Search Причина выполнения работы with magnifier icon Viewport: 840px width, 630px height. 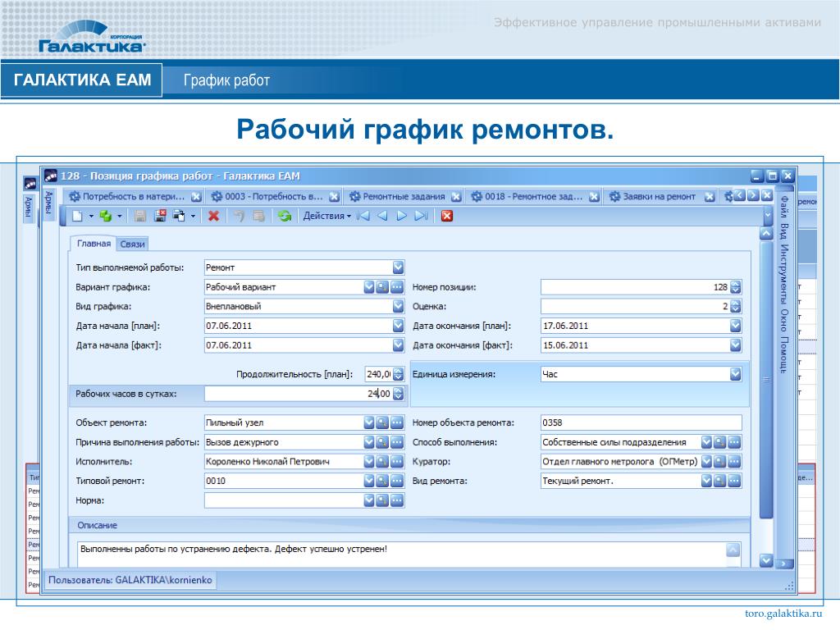click(382, 442)
